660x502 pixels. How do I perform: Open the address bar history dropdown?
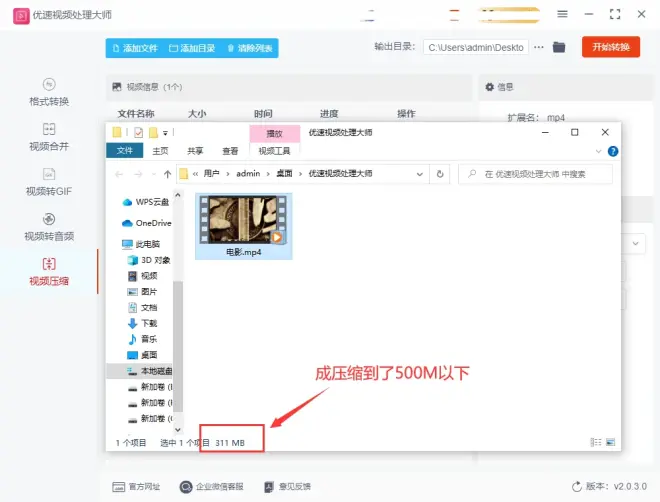[420, 174]
